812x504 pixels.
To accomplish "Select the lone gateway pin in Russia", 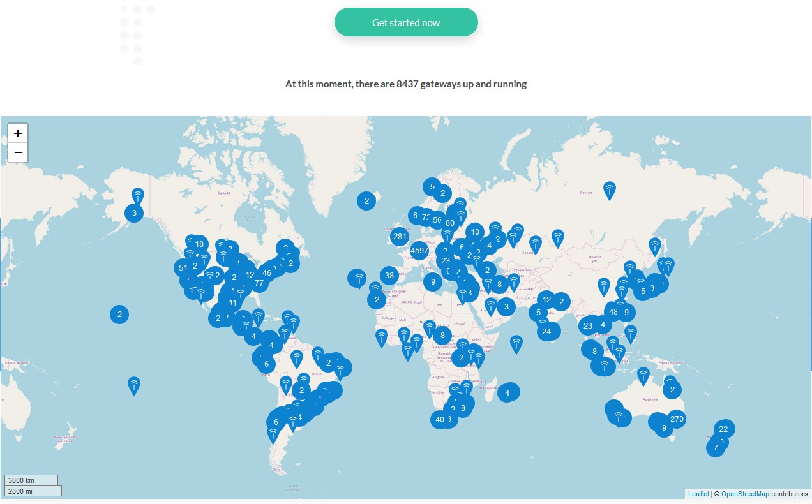I will [x=610, y=190].
